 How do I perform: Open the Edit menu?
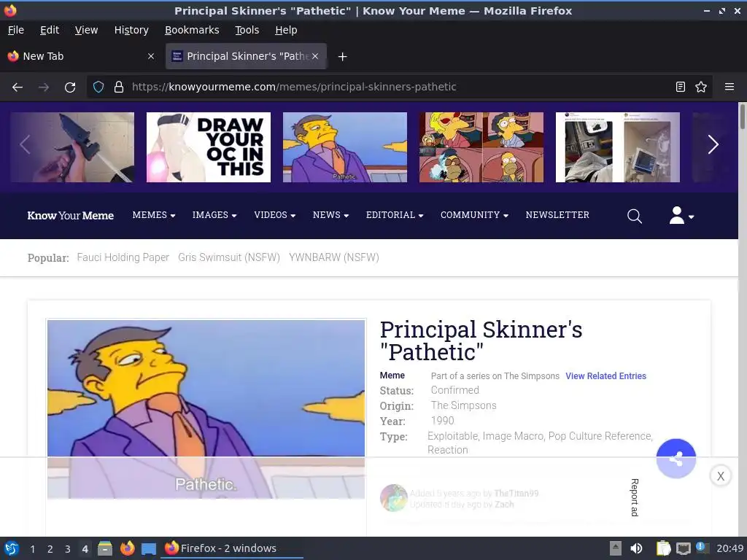pyautogui.click(x=50, y=30)
